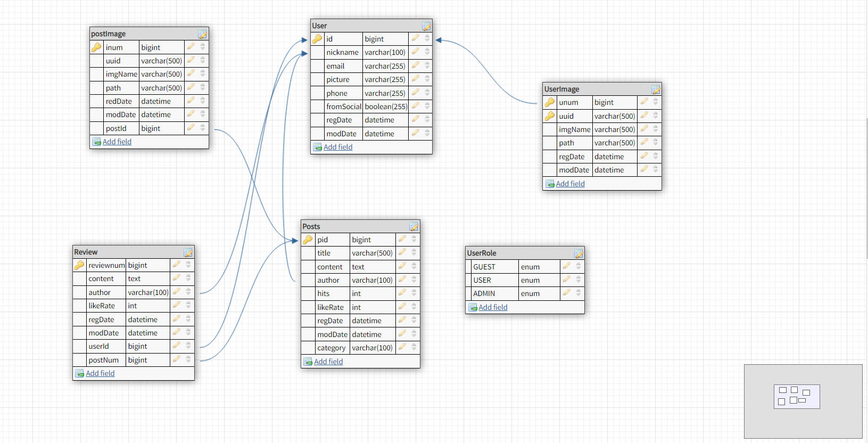Reorder the modDate field in User

(427, 133)
